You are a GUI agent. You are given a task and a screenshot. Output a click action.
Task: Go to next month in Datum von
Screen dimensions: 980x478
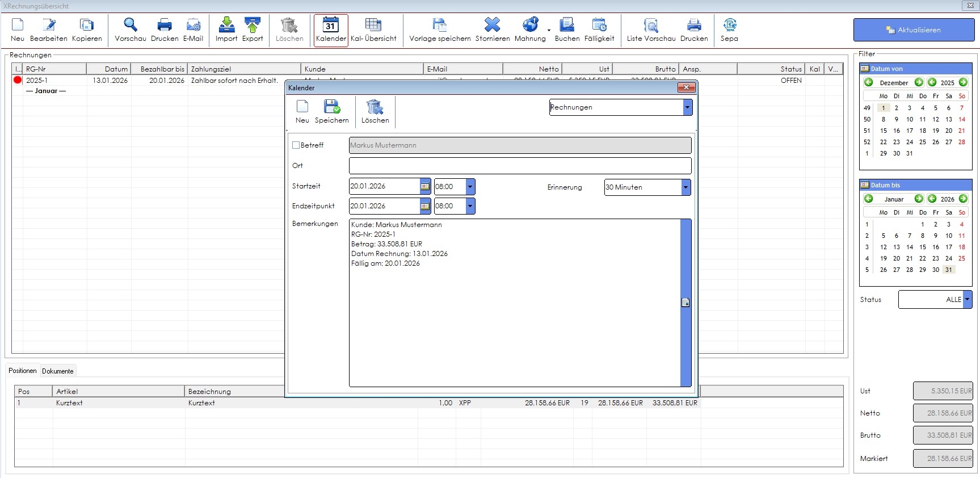point(918,82)
